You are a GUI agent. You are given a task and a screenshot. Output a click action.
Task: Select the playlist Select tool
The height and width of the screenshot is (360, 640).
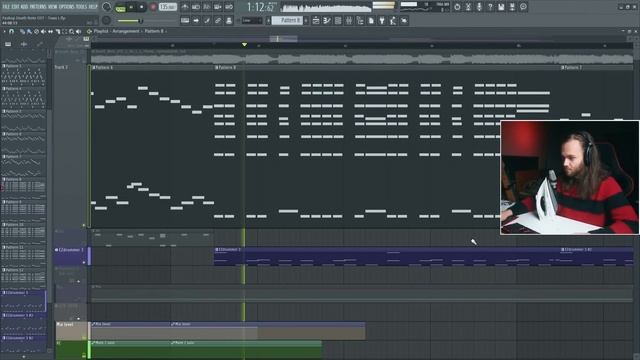64,31
